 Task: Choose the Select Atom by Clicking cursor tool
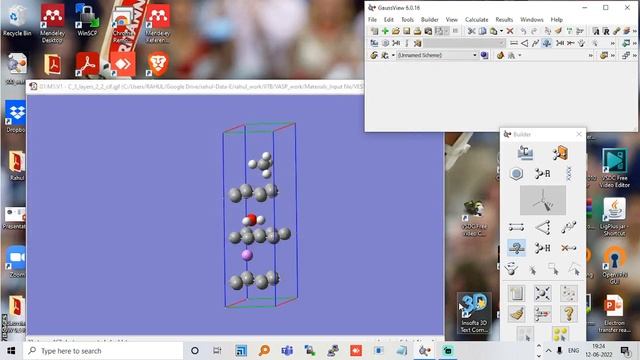pos(532,270)
